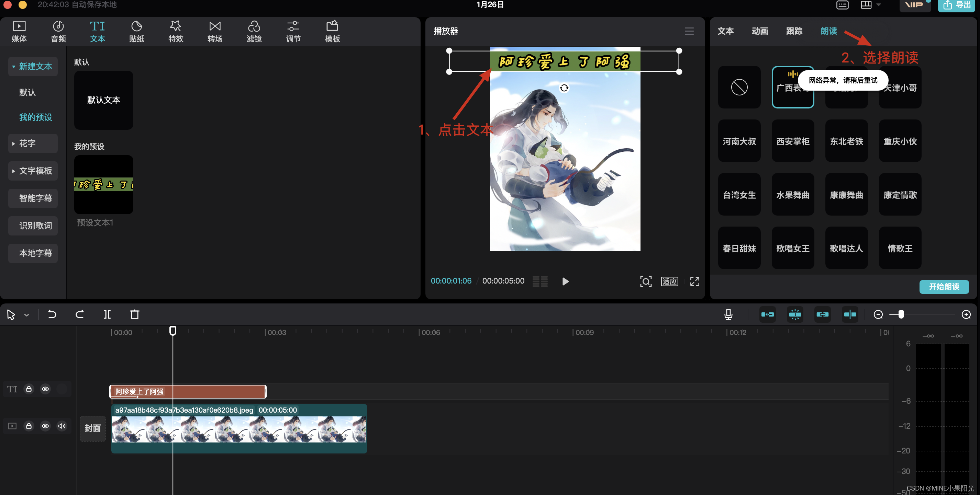The height and width of the screenshot is (495, 980).
Task: Delete selected clip with trash icon
Action: click(x=135, y=314)
